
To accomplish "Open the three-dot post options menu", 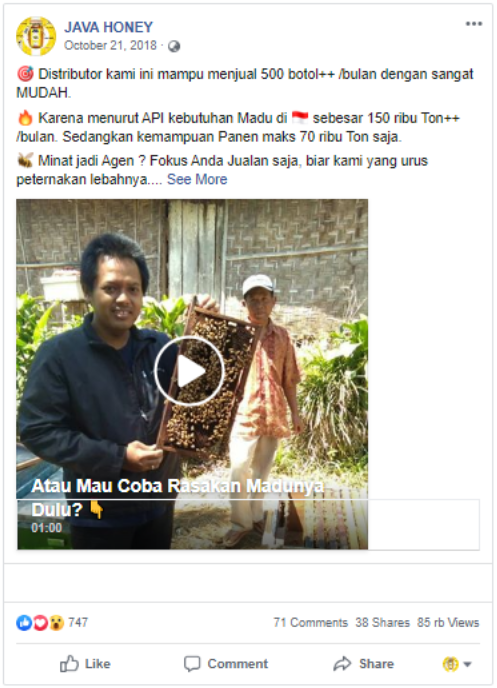I will (x=474, y=24).
